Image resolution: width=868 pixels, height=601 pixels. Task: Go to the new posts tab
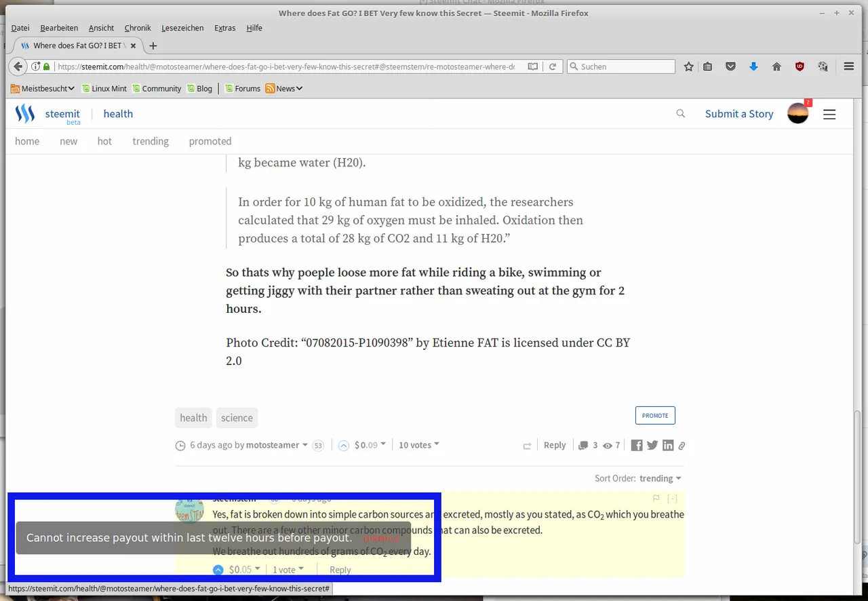pos(68,141)
